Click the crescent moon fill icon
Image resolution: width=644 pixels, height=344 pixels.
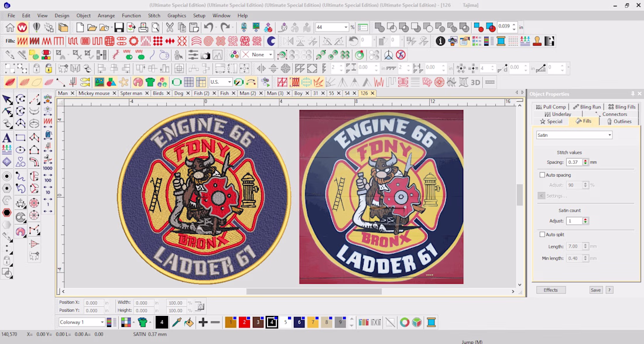click(x=271, y=41)
